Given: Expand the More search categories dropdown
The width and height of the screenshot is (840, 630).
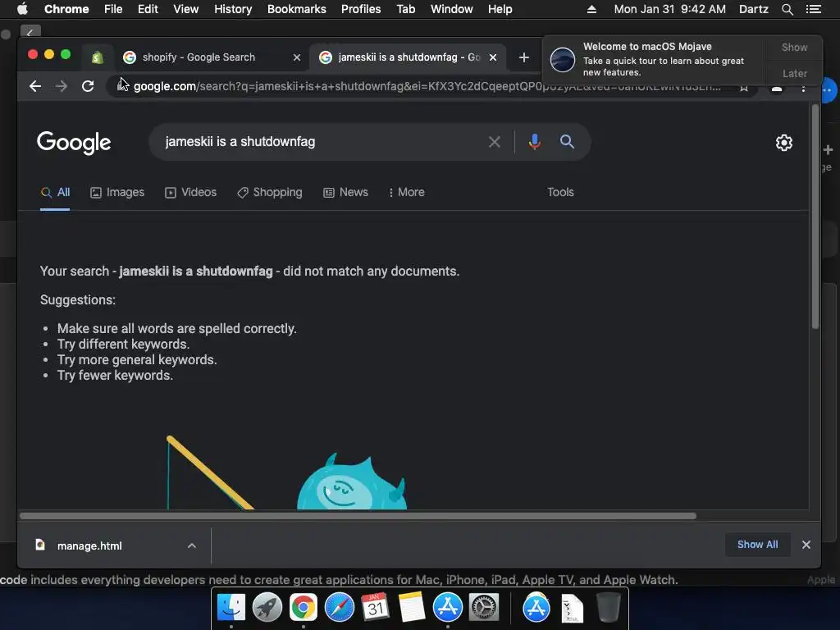Looking at the screenshot, I should tap(406, 192).
